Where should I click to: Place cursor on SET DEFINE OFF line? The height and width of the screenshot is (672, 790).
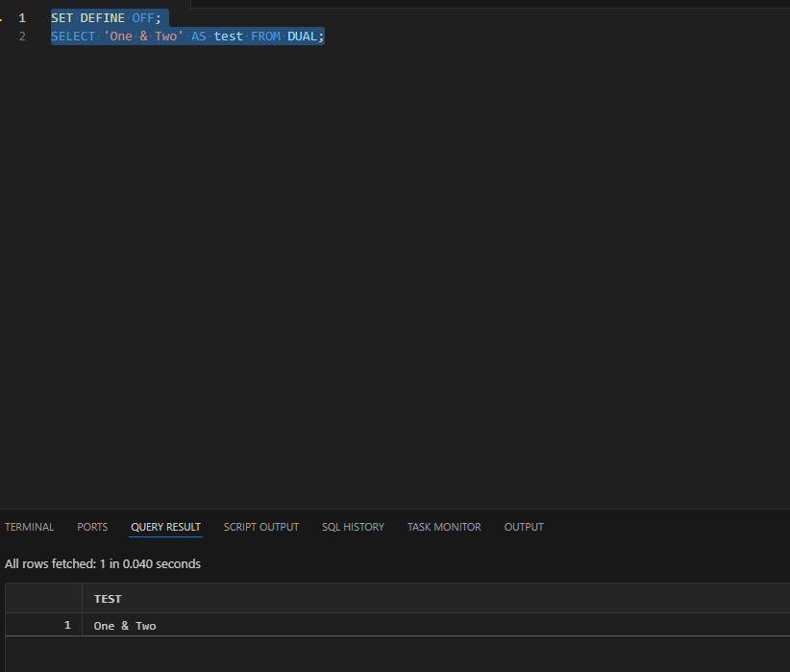click(106, 18)
